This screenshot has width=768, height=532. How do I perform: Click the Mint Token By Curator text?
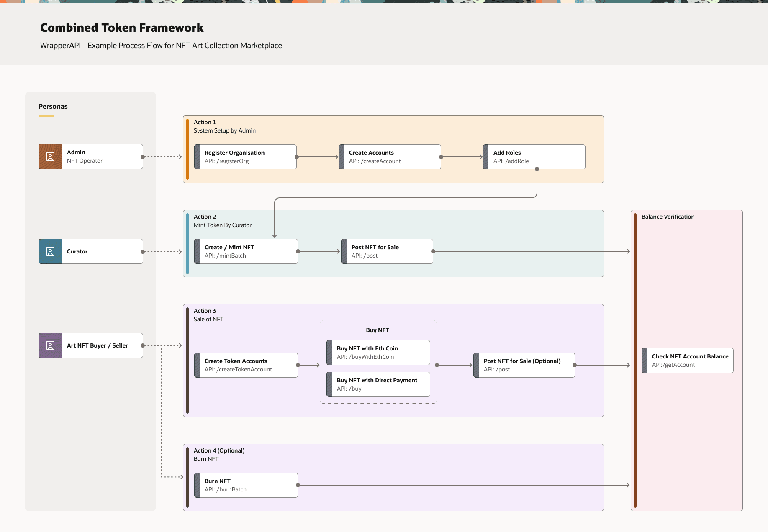tap(223, 225)
